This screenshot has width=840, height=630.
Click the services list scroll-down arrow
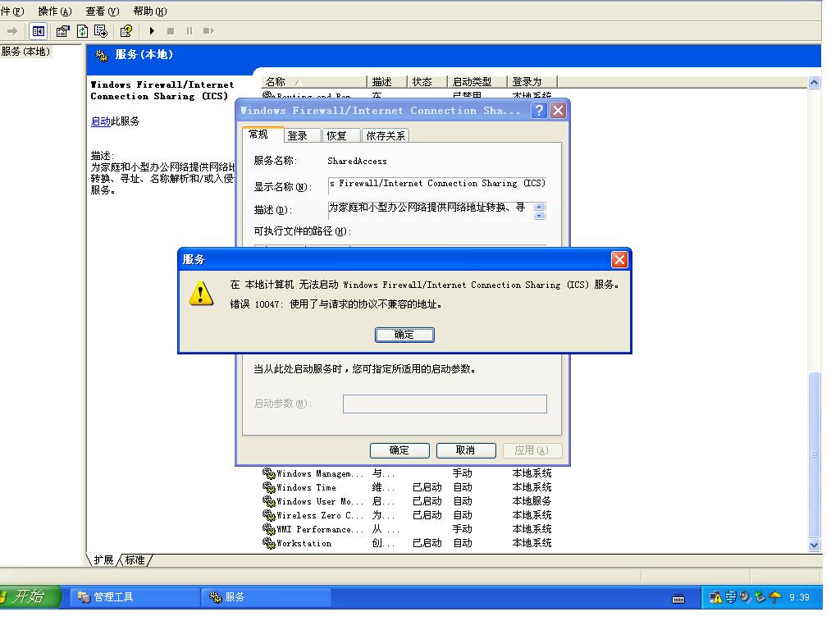815,546
